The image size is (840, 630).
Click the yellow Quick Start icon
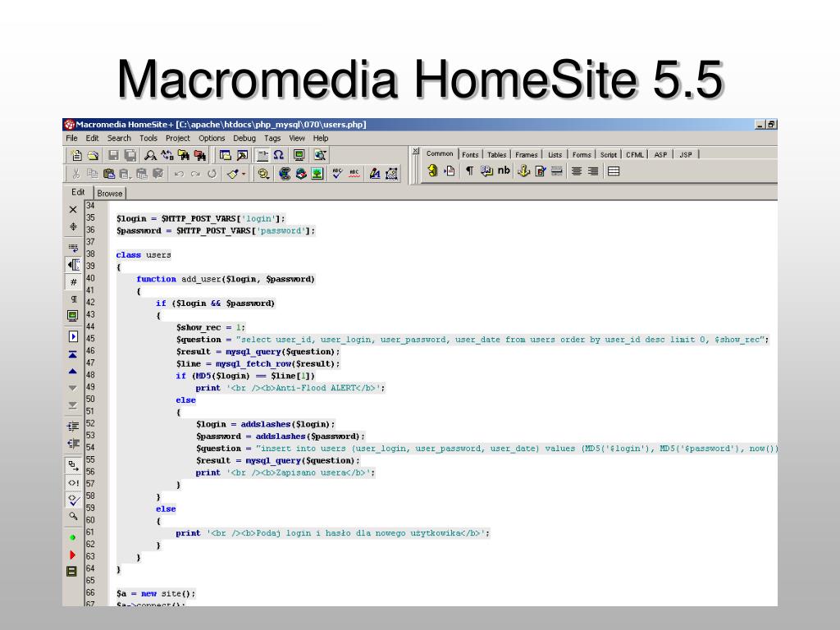(433, 171)
